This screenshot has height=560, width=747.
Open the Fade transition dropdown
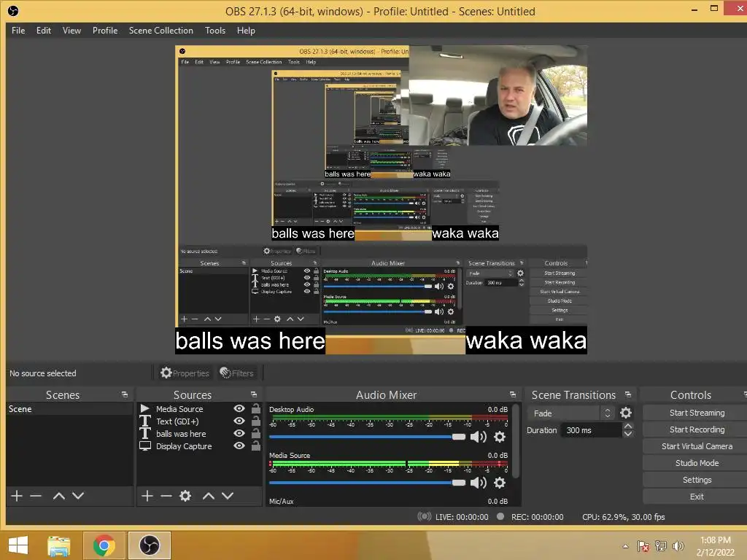coord(570,413)
